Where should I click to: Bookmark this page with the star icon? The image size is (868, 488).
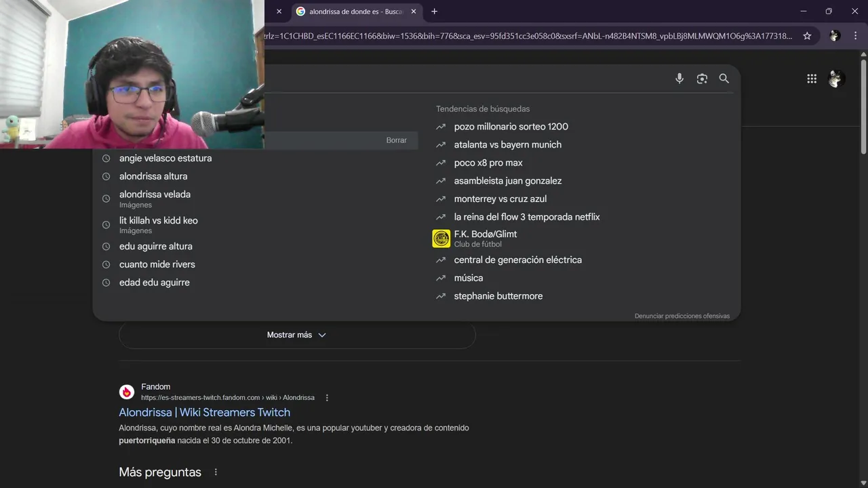tap(807, 36)
